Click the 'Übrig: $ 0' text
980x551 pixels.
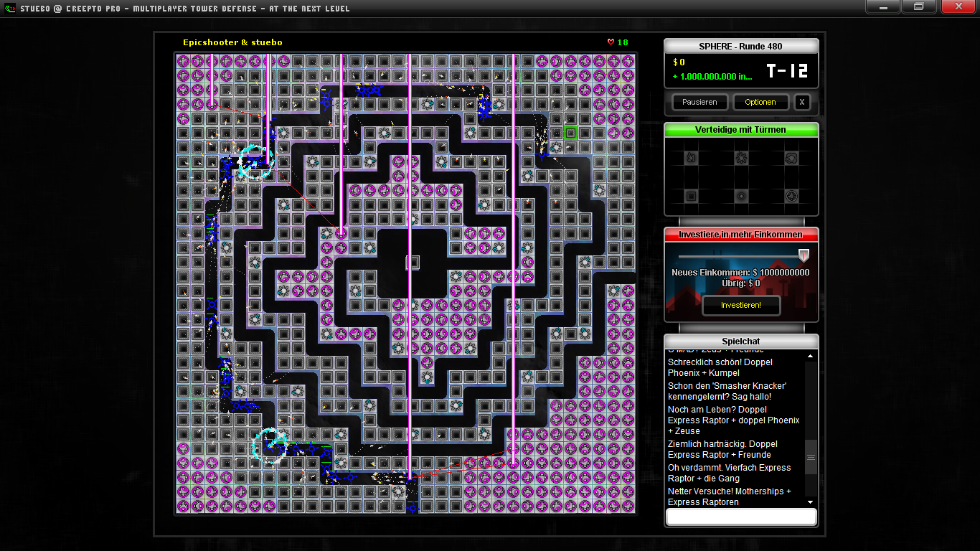740,283
